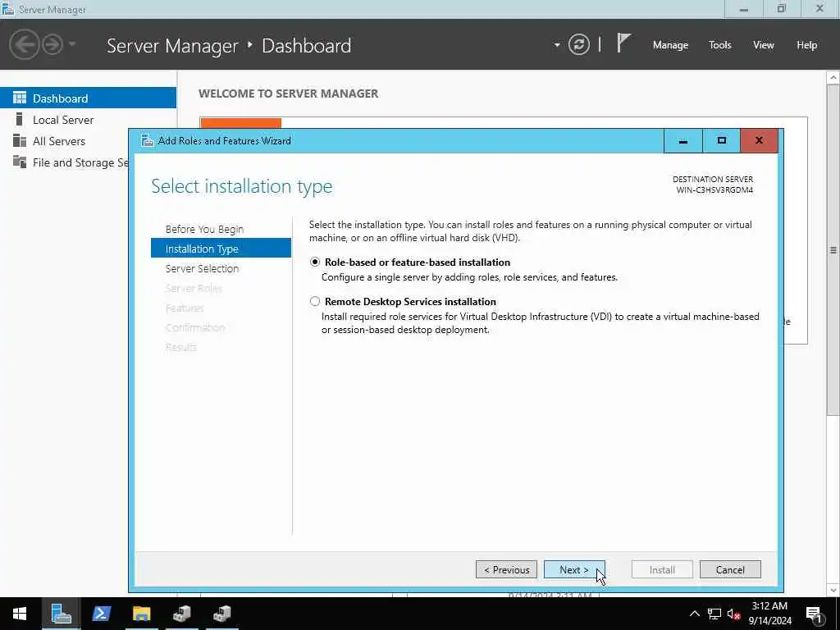Click the network tray icon
Screen dimensions: 840x630
click(714, 614)
